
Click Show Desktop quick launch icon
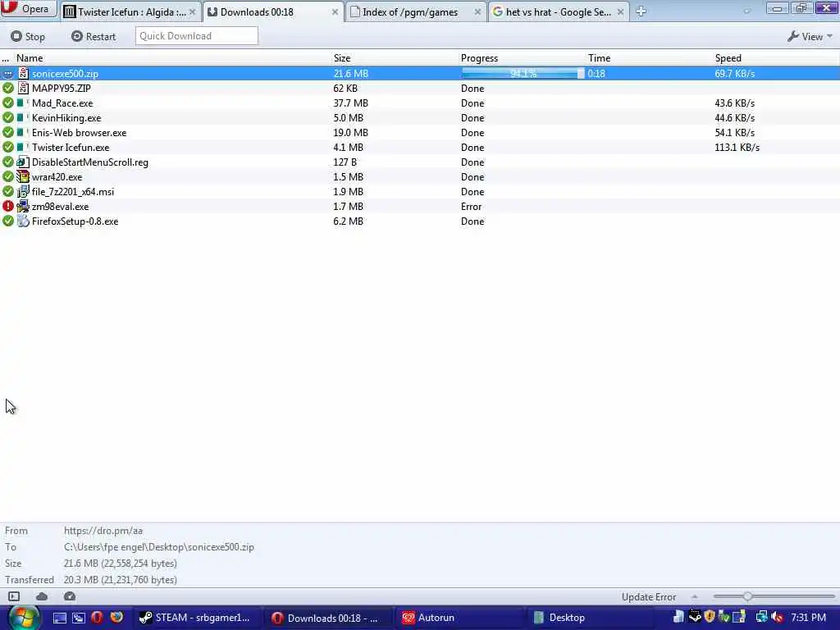(59, 618)
